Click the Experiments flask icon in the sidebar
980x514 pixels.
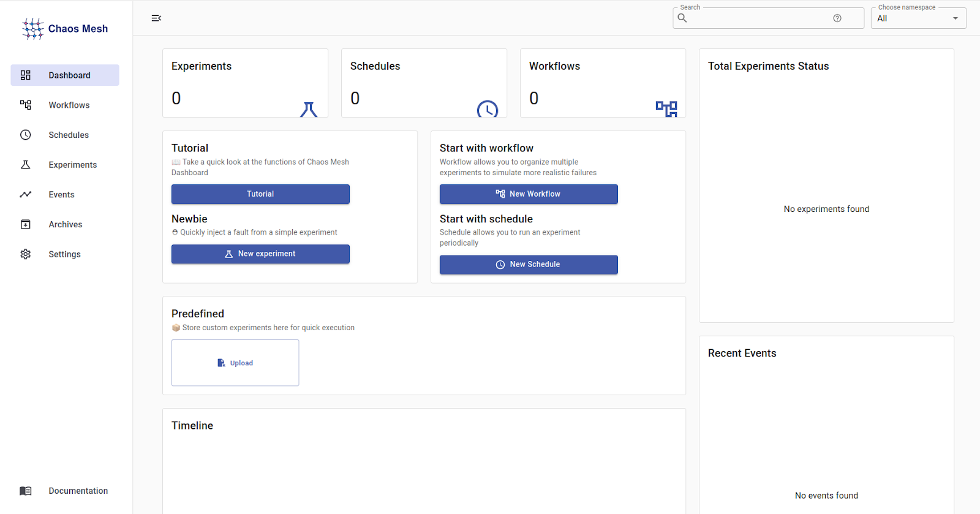point(26,165)
